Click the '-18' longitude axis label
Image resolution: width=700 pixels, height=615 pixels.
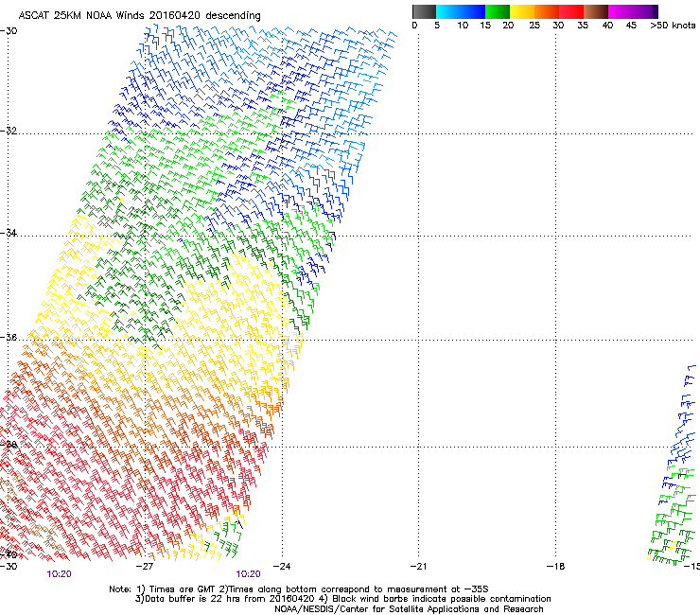pyautogui.click(x=556, y=567)
